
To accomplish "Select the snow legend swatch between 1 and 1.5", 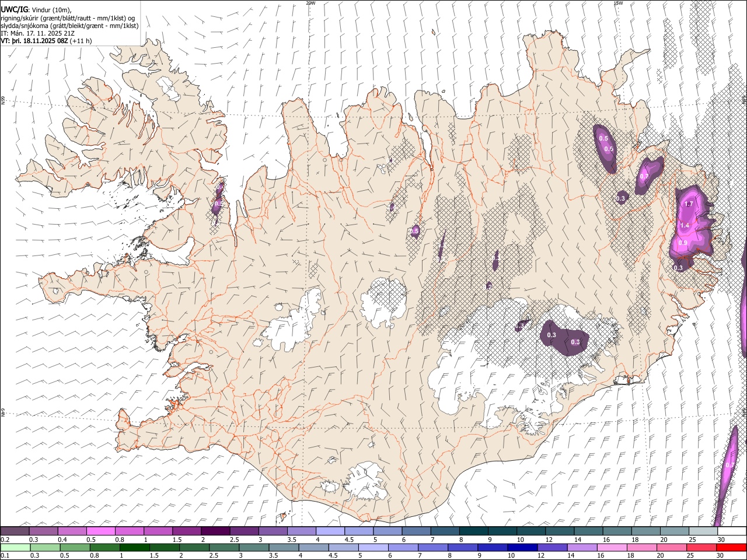I will point(158,531).
